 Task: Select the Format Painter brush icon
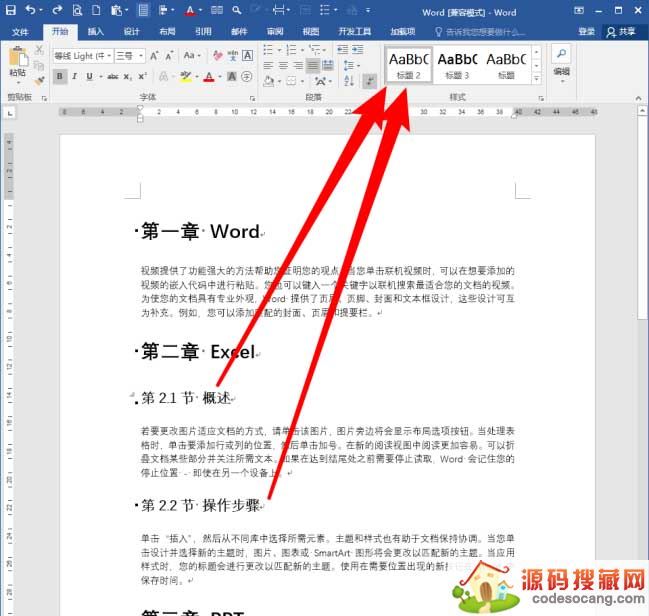click(40, 77)
